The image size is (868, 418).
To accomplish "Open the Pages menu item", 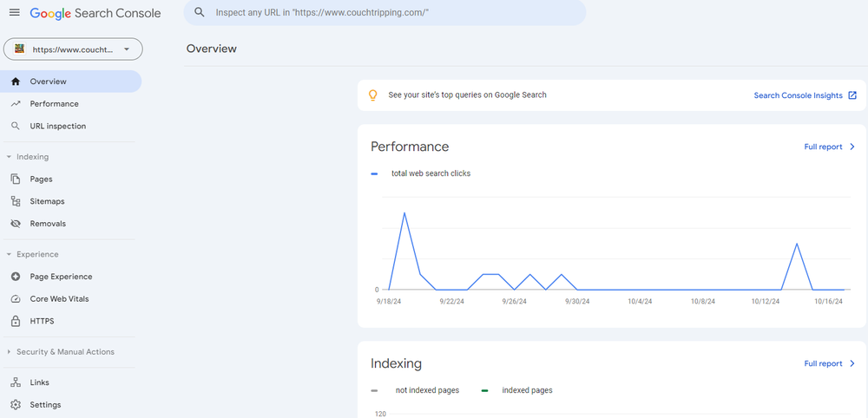I will (41, 180).
